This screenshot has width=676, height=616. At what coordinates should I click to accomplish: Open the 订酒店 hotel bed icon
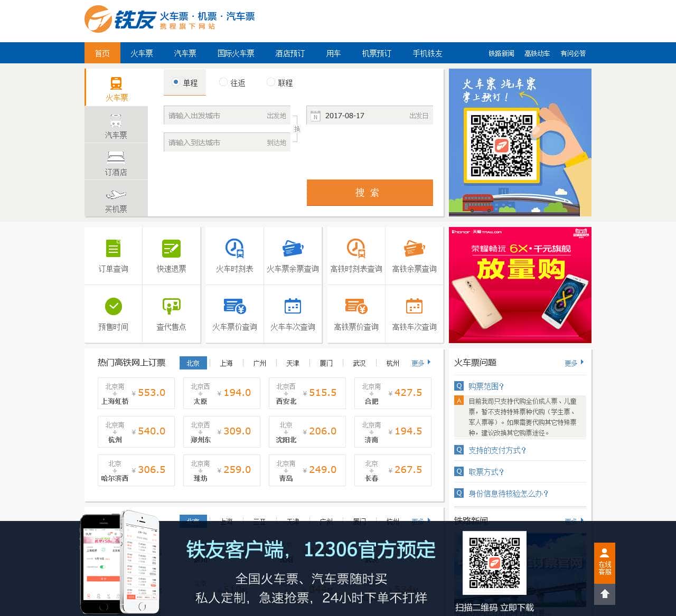point(116,157)
